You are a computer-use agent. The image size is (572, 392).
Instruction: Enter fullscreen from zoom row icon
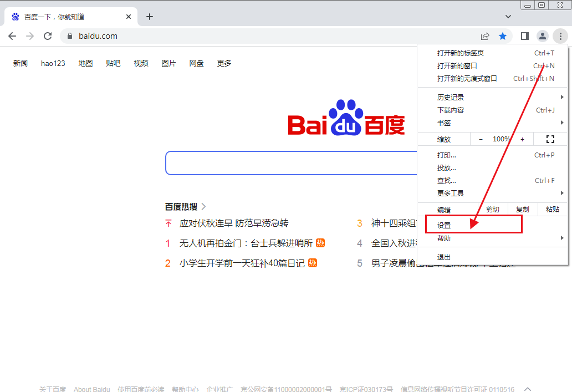(550, 139)
